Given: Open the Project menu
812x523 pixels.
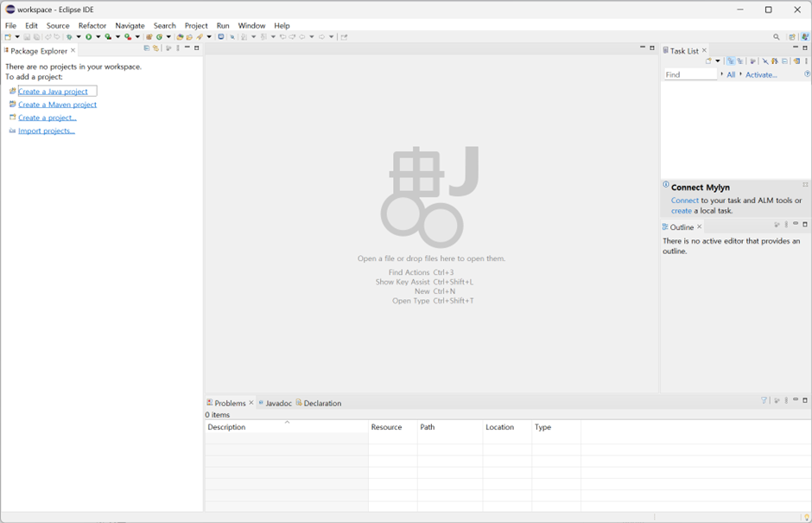Looking at the screenshot, I should [x=196, y=25].
